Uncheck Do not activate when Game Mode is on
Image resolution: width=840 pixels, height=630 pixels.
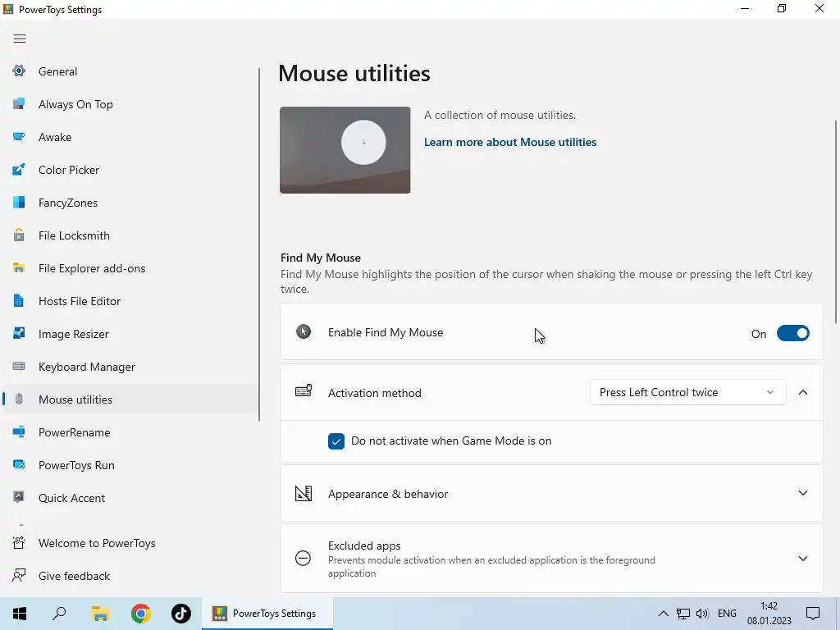tap(336, 441)
